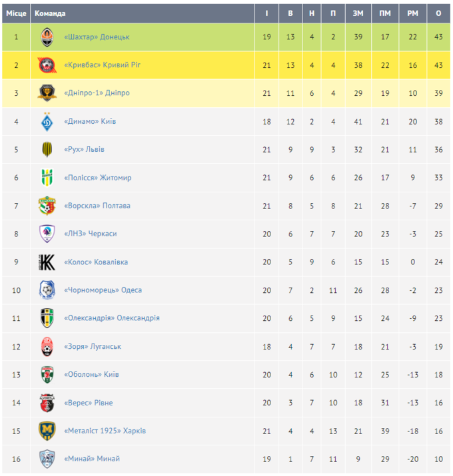Image resolution: width=453 pixels, height=476 pixels.
Task: Click the «ЗМ» goals scored header
Action: pos(358,13)
